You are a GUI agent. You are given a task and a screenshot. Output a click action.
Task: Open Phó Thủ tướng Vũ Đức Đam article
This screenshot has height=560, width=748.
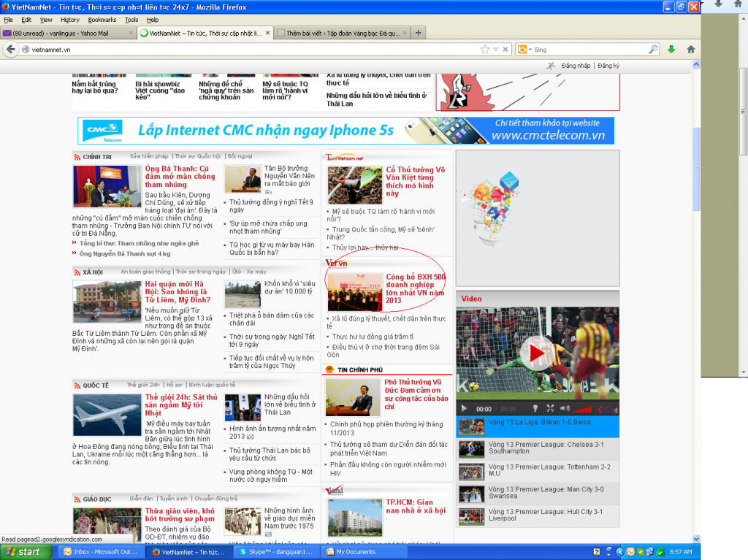pyautogui.click(x=416, y=394)
